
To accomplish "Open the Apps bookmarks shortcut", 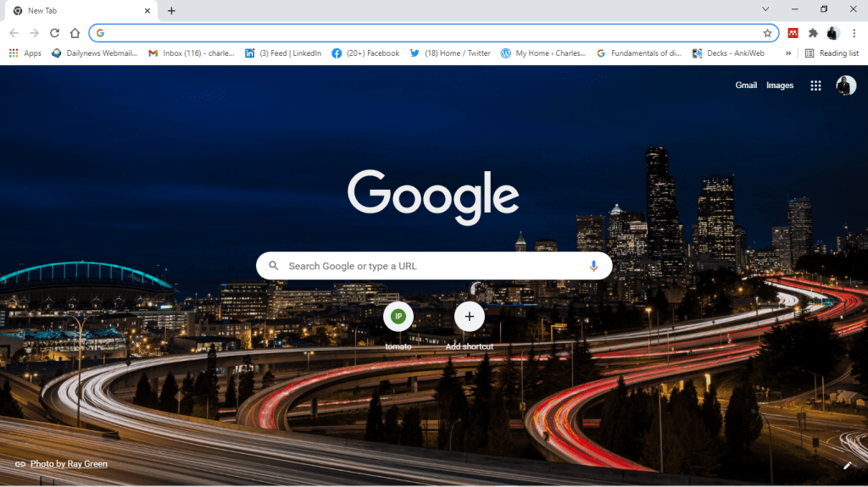I will [x=25, y=53].
